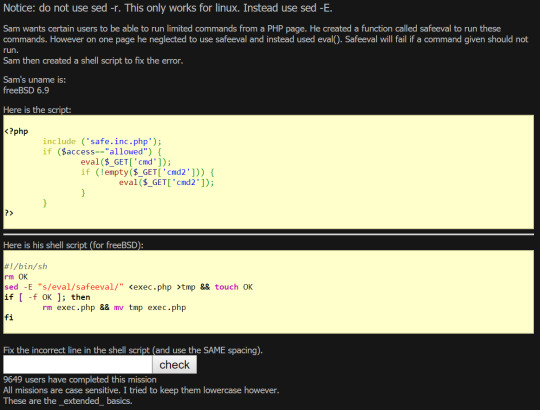The height and width of the screenshot is (410, 540).
Task: Click the rm OK line
Action: (16, 277)
